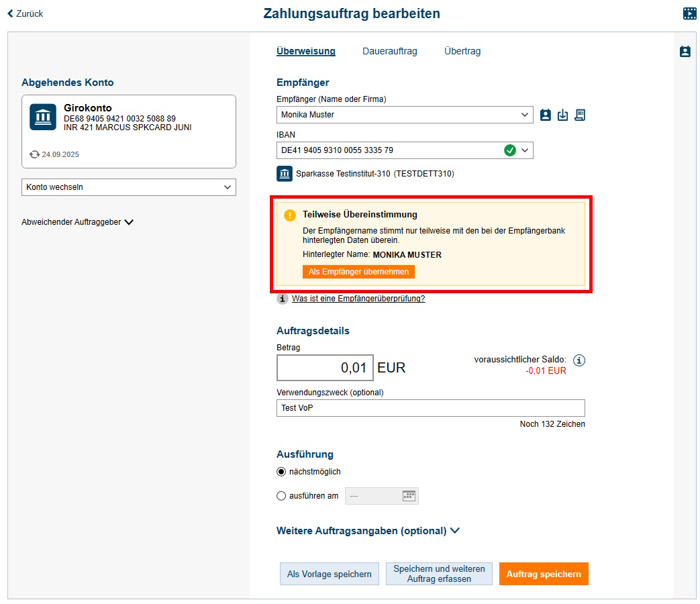
Task: Expand the Empfänger name dropdown arrow
Action: (x=525, y=115)
